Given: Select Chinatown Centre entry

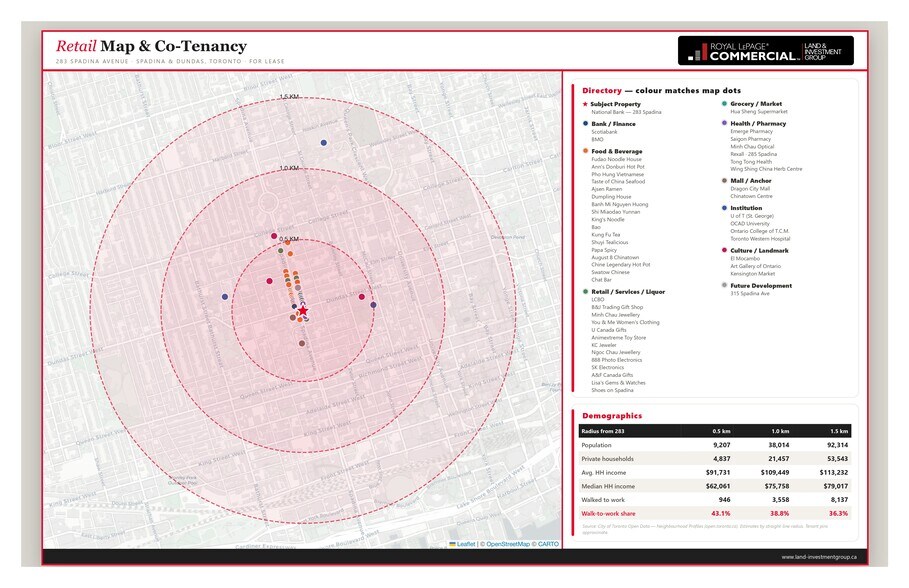Looking at the screenshot, I should click(751, 196).
